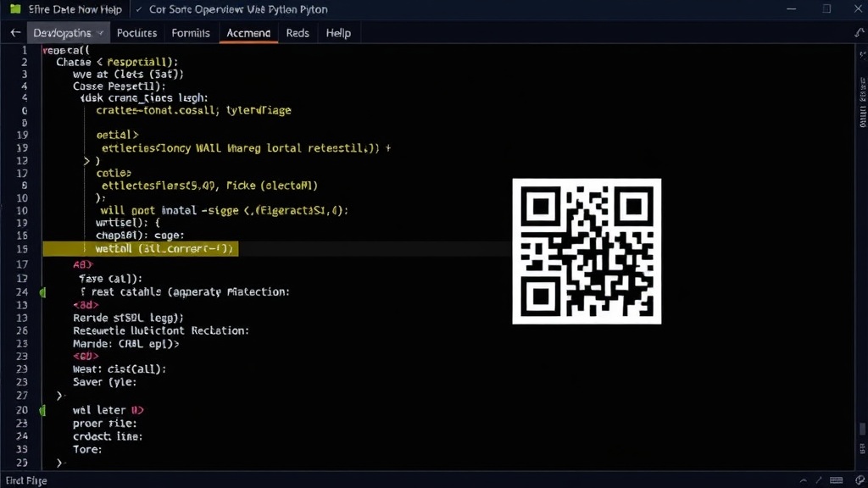Click the 'ettlectesflerst' line

coord(209,186)
